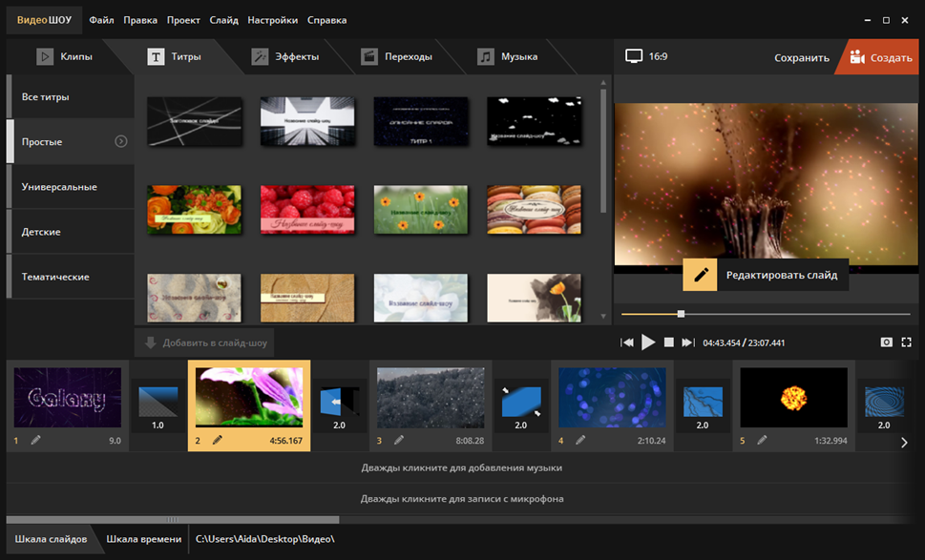Screen dimensions: 925x560
Task: Click pencil edit icon on slide 5
Action: tap(762, 440)
